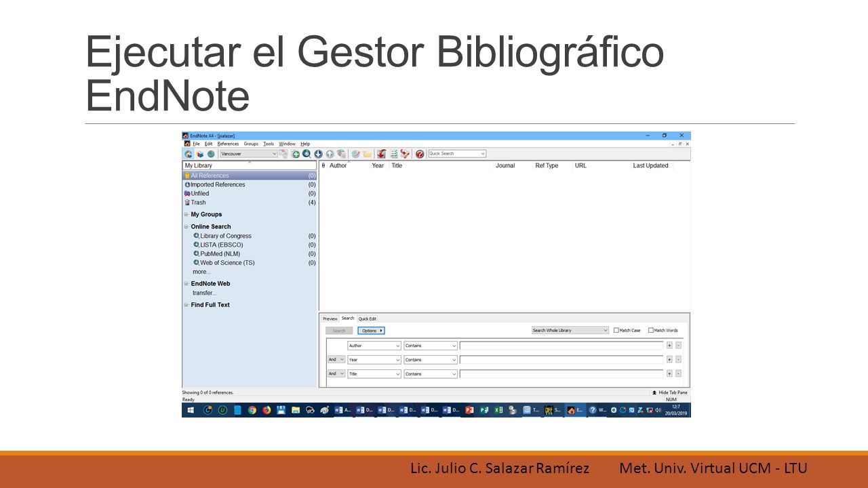Click the red Insert Citation toolbar icon

pos(381,154)
